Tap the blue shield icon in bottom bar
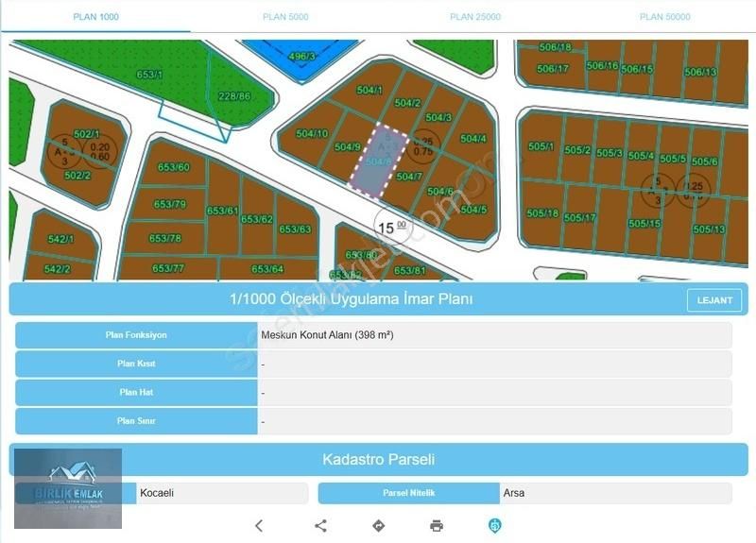This screenshot has height=543, width=756. click(x=494, y=526)
